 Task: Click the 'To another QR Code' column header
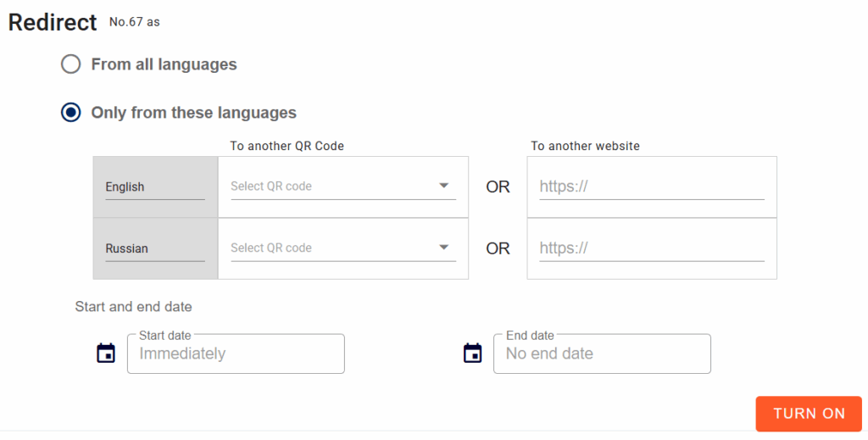287,146
